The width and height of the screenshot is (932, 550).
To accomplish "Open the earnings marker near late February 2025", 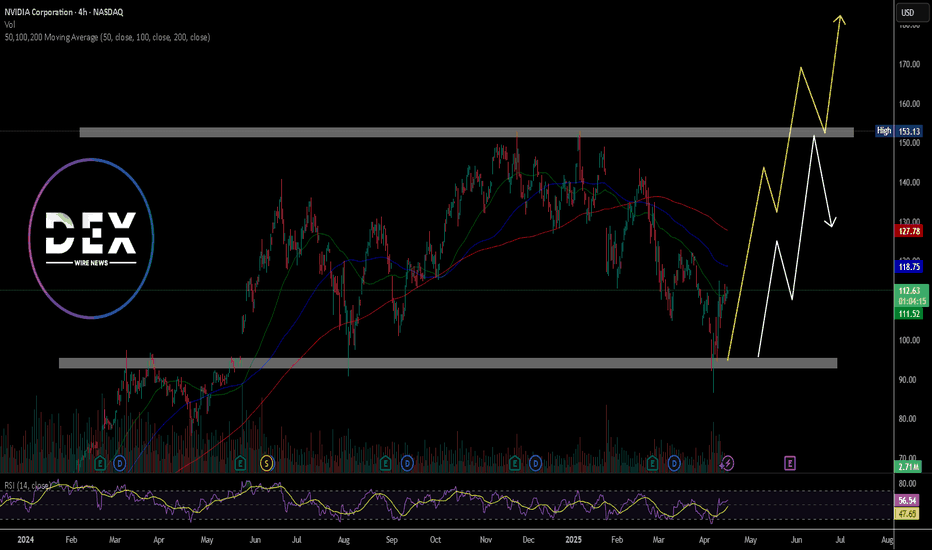I will tap(652, 463).
